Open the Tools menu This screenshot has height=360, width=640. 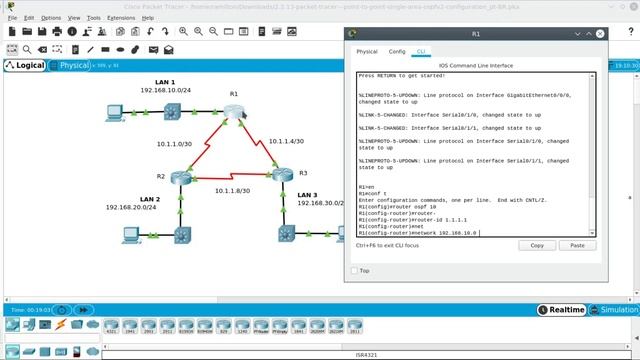pyautogui.click(x=93, y=18)
